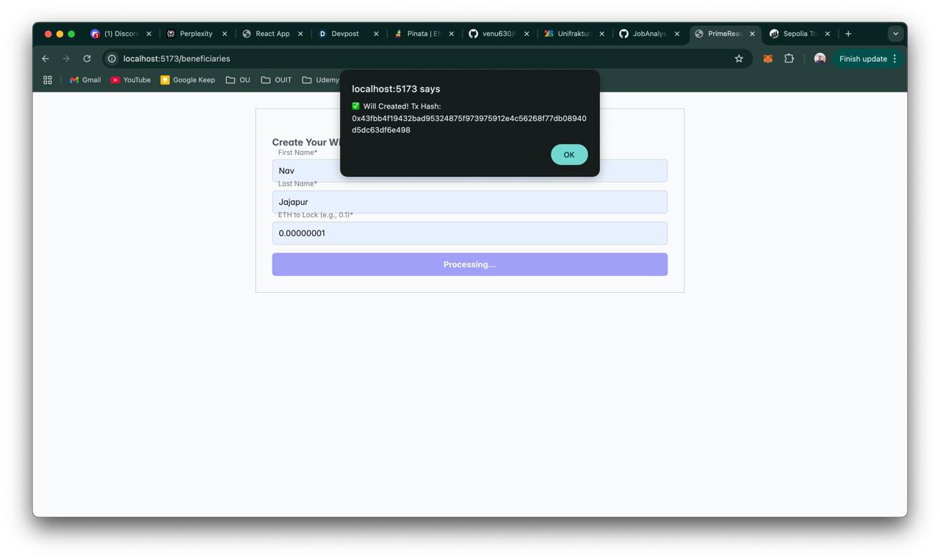Click the Processing... submit button
Screen dimensions: 940x560
coord(470,264)
